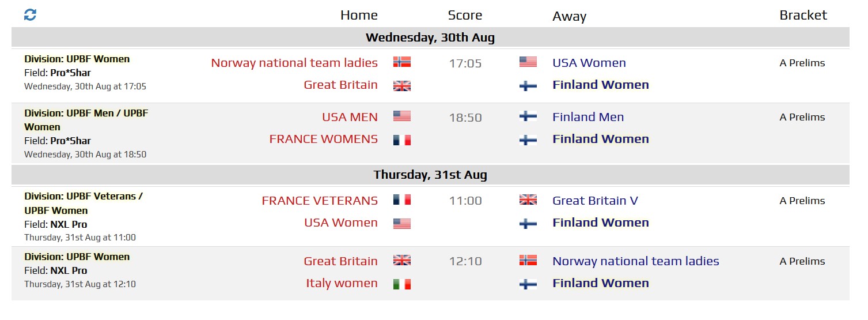Click the Finland flag next to Finland Men
The image size is (868, 320).
[x=528, y=116]
